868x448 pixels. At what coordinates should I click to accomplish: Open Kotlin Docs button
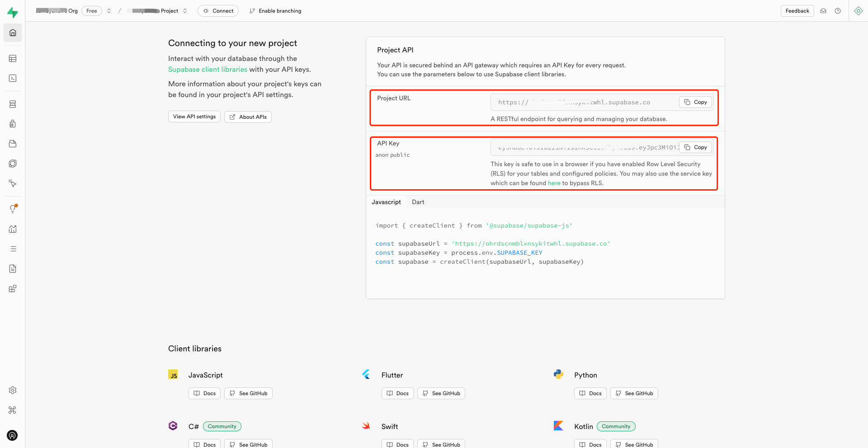(x=590, y=444)
